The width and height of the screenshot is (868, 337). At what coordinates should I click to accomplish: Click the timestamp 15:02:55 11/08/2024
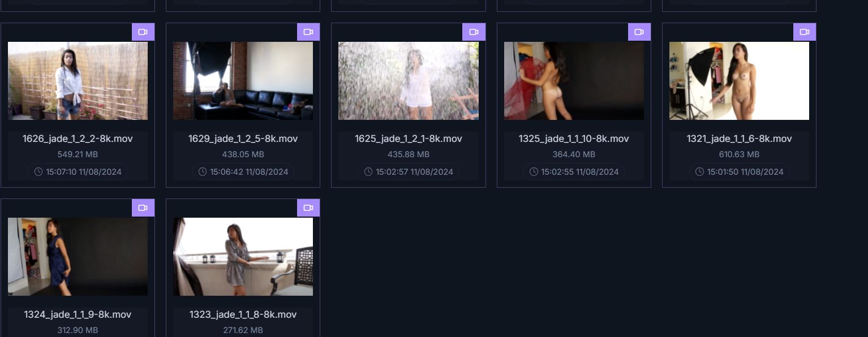pos(580,172)
